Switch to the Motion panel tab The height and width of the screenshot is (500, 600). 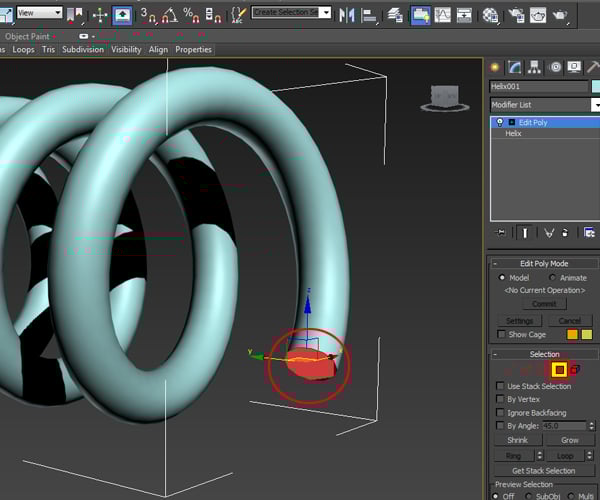coord(554,67)
